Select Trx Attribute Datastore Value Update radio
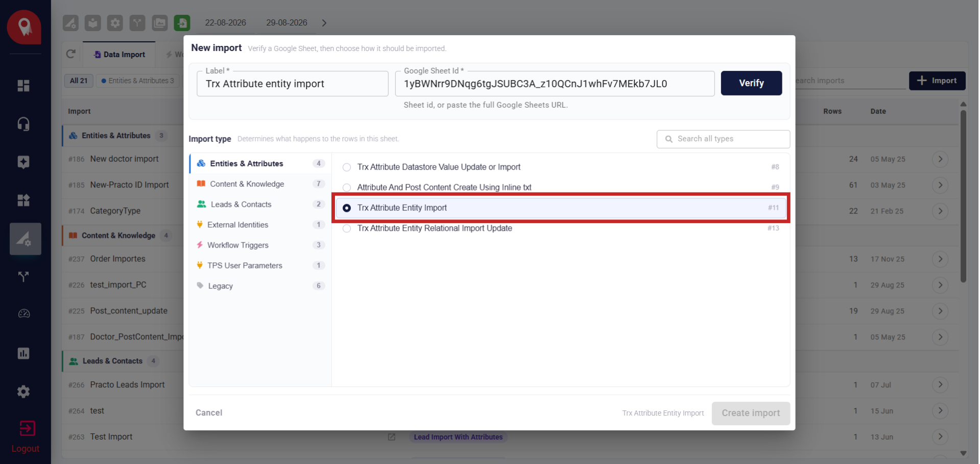 (x=347, y=167)
